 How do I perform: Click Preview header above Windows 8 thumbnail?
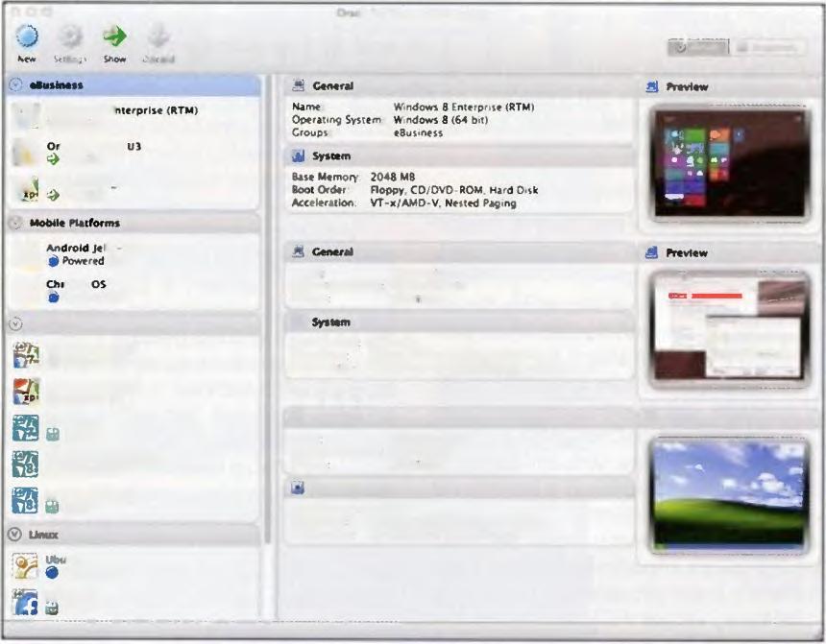click(687, 87)
